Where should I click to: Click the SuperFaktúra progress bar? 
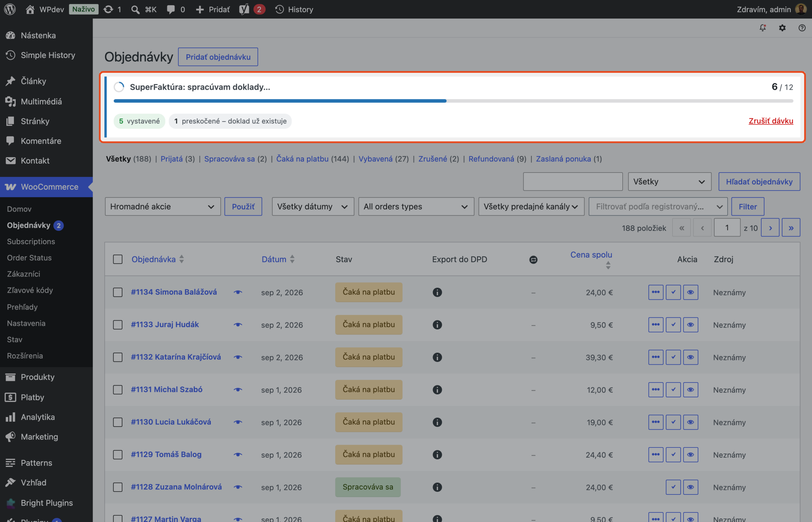click(453, 101)
